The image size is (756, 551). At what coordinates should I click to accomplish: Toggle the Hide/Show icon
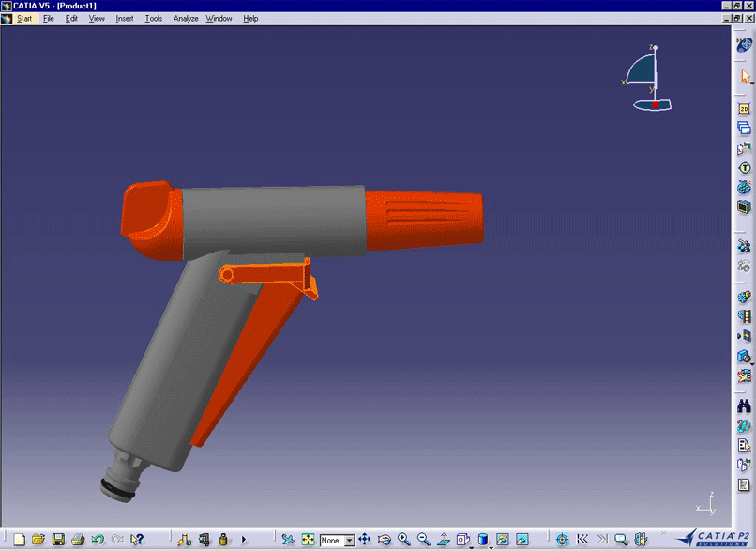502,540
